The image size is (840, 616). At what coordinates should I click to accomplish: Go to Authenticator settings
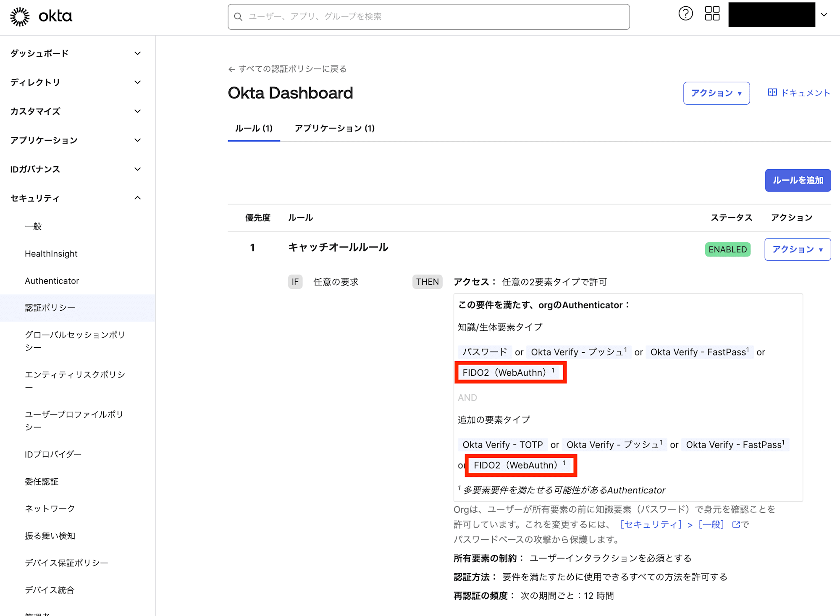point(77,281)
